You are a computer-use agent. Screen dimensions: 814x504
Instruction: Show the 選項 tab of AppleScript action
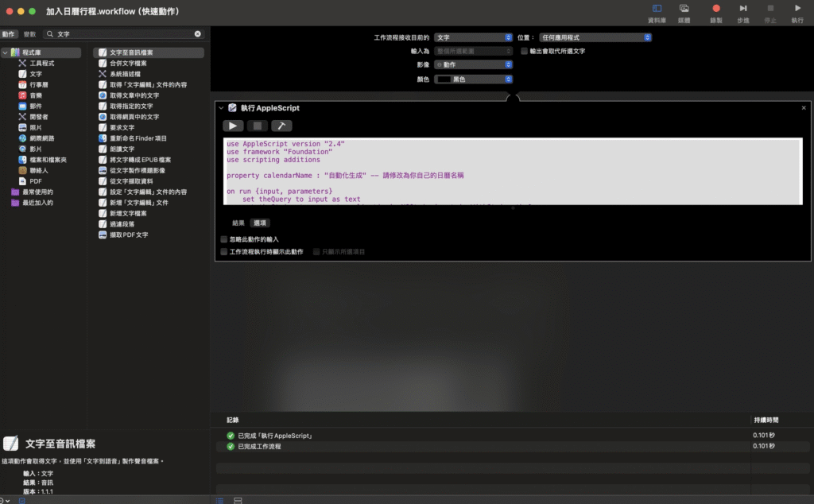point(260,223)
